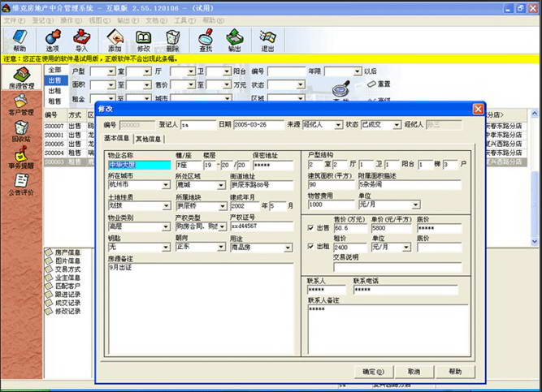This screenshot has width=542, height=392.
Task: Expand the 物业类别 dropdown
Action: pyautogui.click(x=167, y=227)
